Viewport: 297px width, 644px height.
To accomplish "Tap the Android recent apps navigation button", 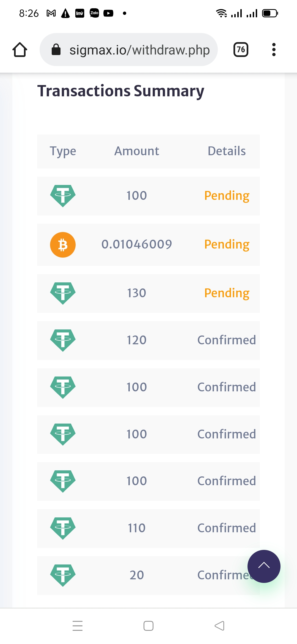I will click(x=78, y=626).
